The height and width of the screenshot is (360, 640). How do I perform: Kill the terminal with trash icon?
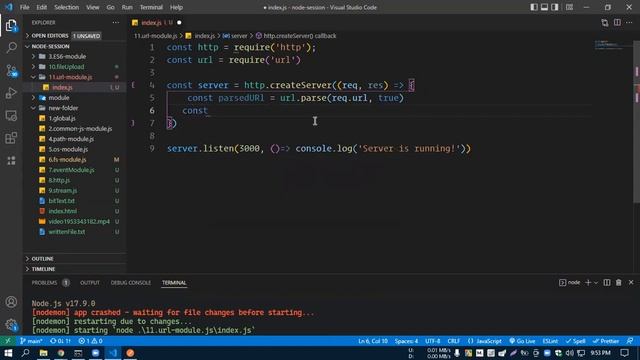point(619,282)
